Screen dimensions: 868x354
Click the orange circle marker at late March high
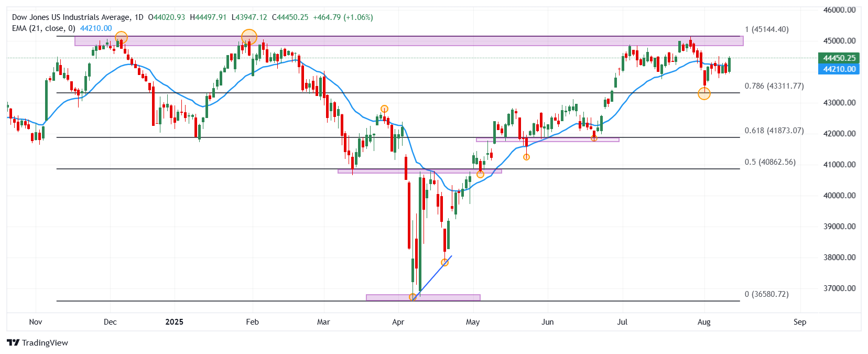384,109
